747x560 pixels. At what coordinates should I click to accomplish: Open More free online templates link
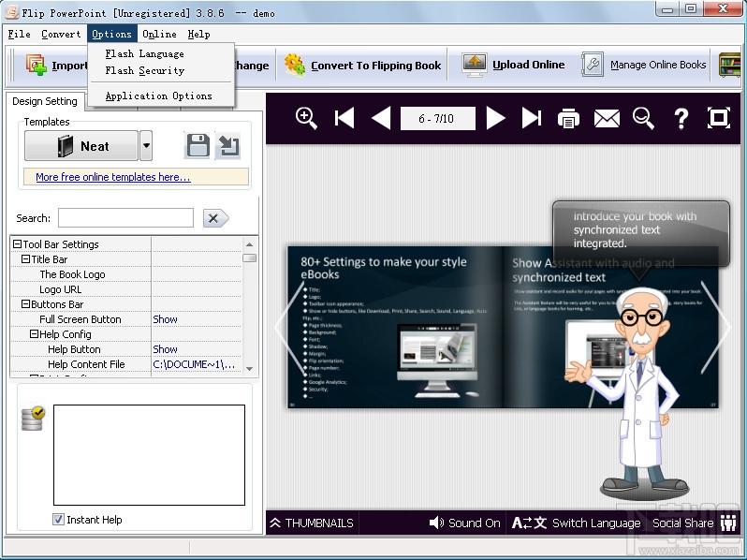[112, 177]
